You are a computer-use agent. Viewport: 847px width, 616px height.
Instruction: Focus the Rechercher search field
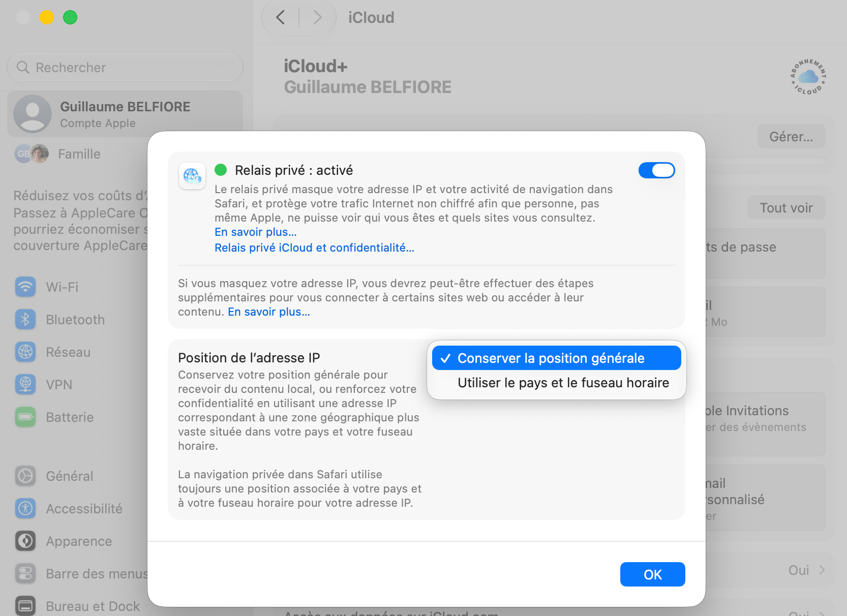tap(125, 67)
